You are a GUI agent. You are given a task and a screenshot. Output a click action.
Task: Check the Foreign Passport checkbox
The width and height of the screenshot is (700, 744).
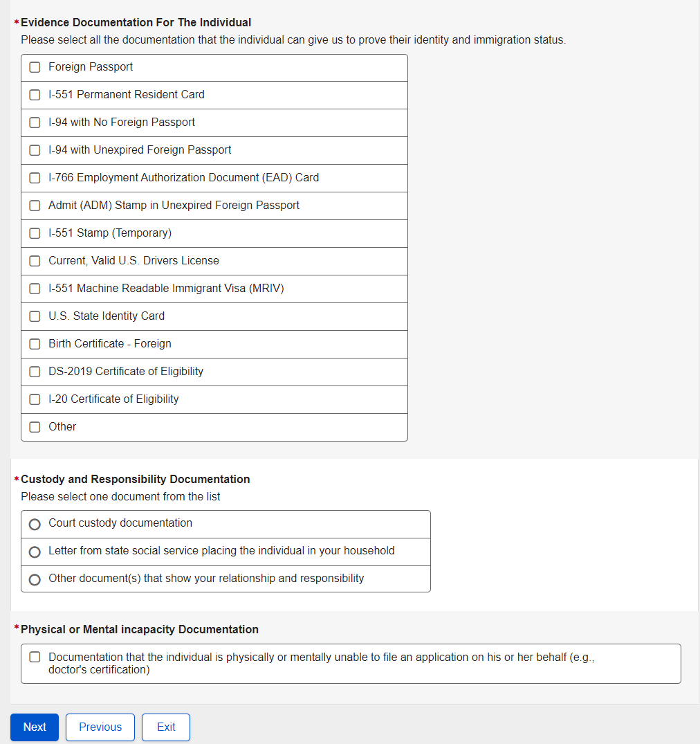point(35,67)
